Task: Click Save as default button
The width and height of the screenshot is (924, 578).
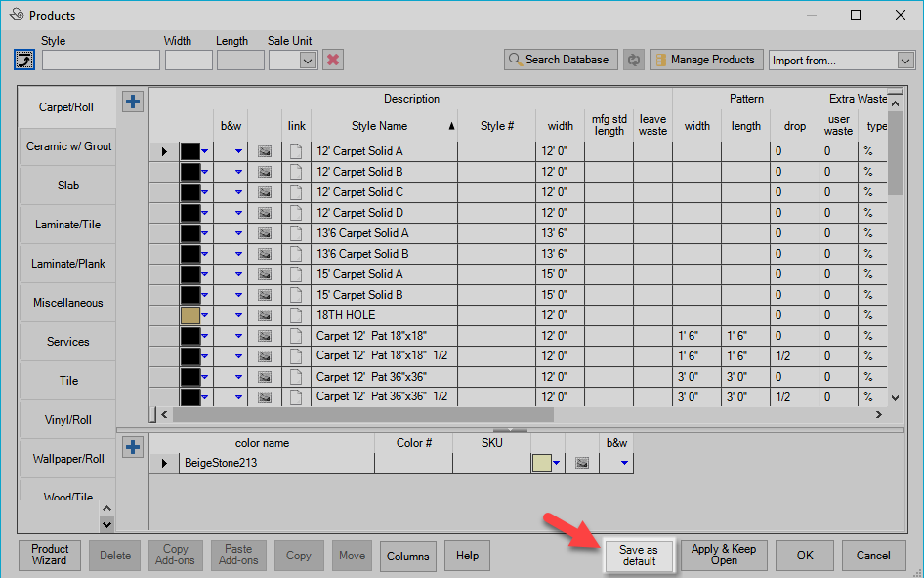Action: click(639, 556)
